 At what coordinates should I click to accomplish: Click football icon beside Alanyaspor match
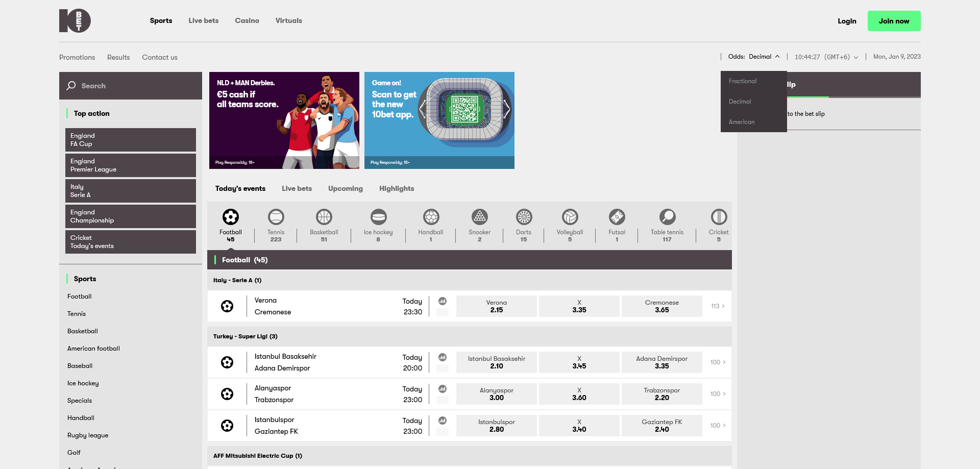227,394
